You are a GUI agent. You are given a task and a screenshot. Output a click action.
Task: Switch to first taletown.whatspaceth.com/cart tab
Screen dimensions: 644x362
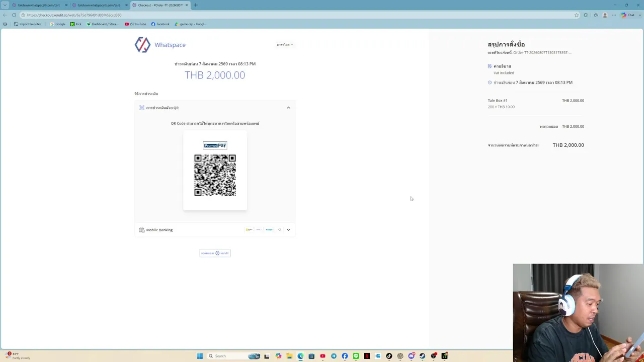click(39, 5)
